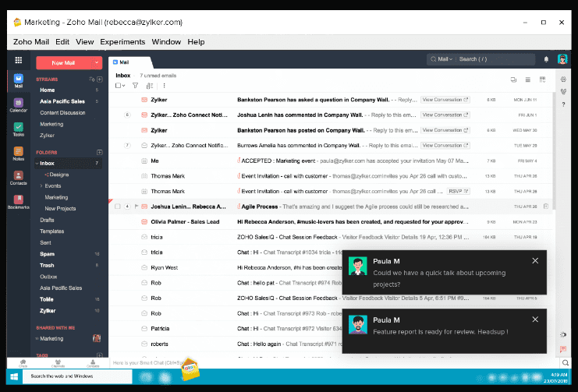Switch to the Mail tab
Screen dimensions: 578x392
[129, 62]
